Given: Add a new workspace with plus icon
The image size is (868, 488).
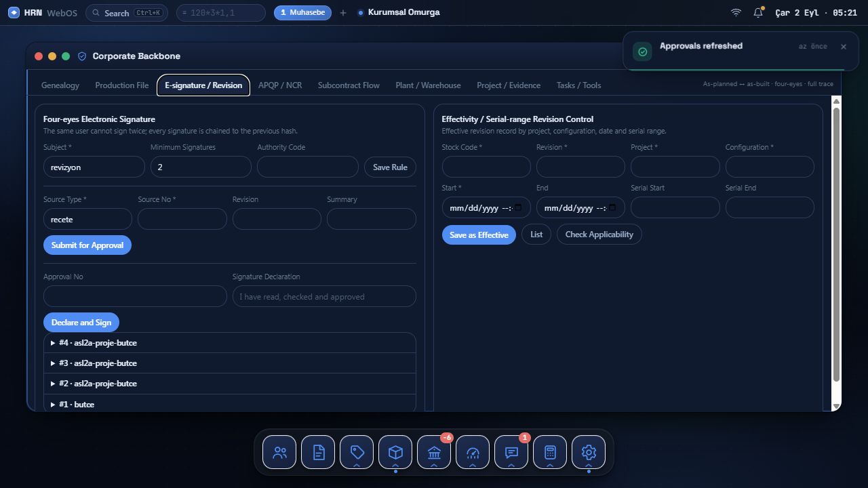Looking at the screenshot, I should 343,13.
